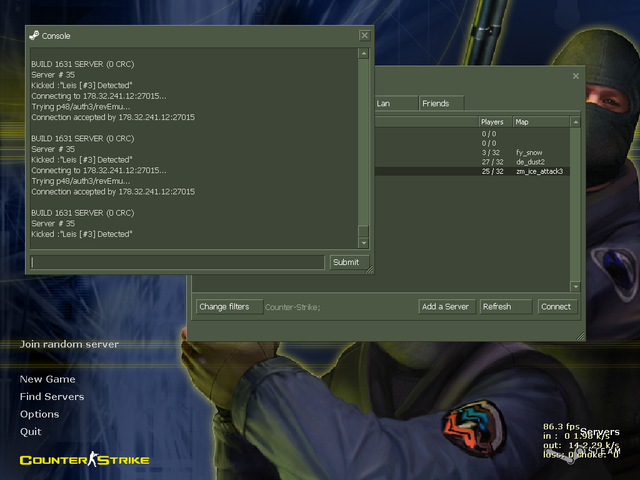This screenshot has height=480, width=640.
Task: Click the console scrollbar down arrow
Action: tap(363, 243)
